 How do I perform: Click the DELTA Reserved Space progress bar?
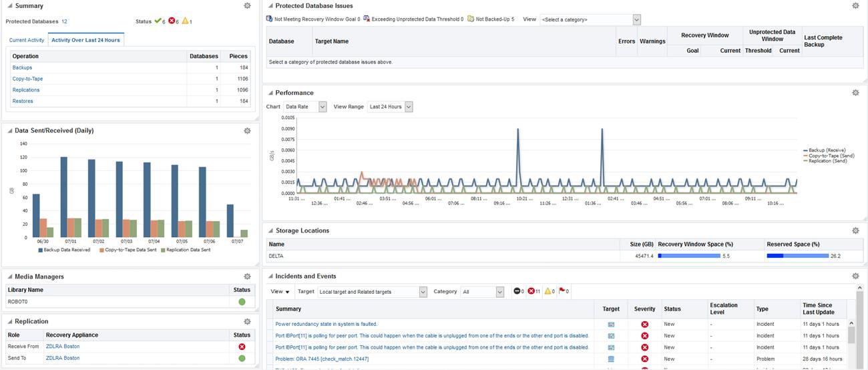(797, 256)
